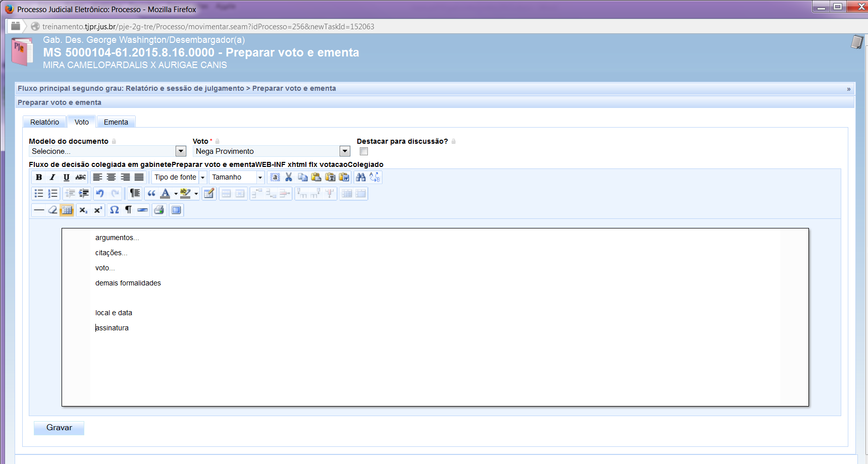The width and height of the screenshot is (868, 464).
Task: Open the Modelo do documento dropdown
Action: pos(107,151)
